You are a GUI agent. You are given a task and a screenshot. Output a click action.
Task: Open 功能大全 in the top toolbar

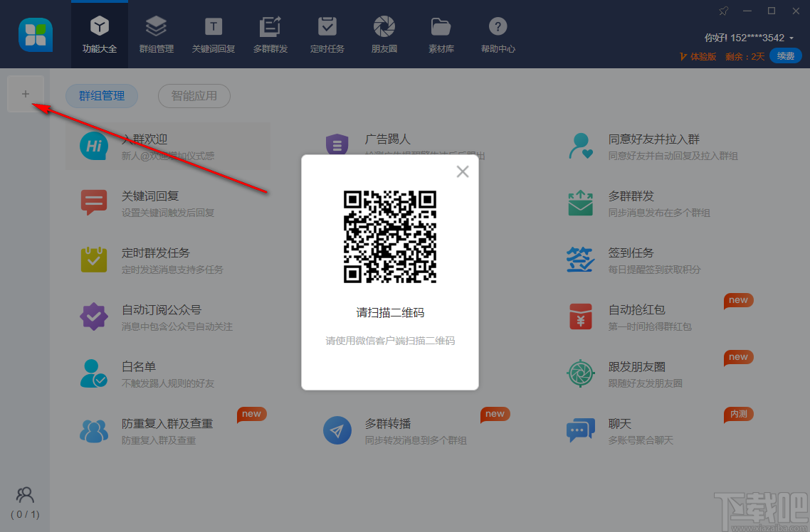pyautogui.click(x=100, y=35)
